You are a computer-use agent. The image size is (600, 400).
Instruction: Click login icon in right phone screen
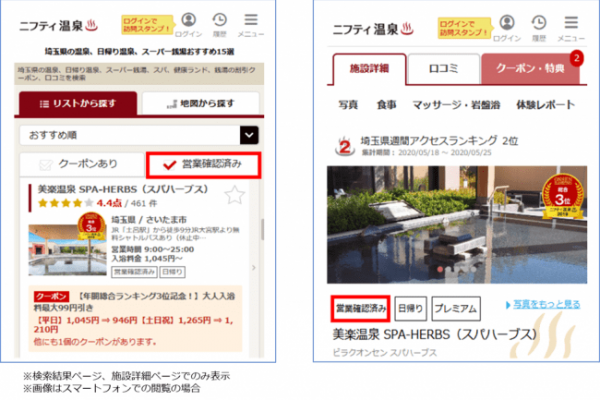(507, 28)
